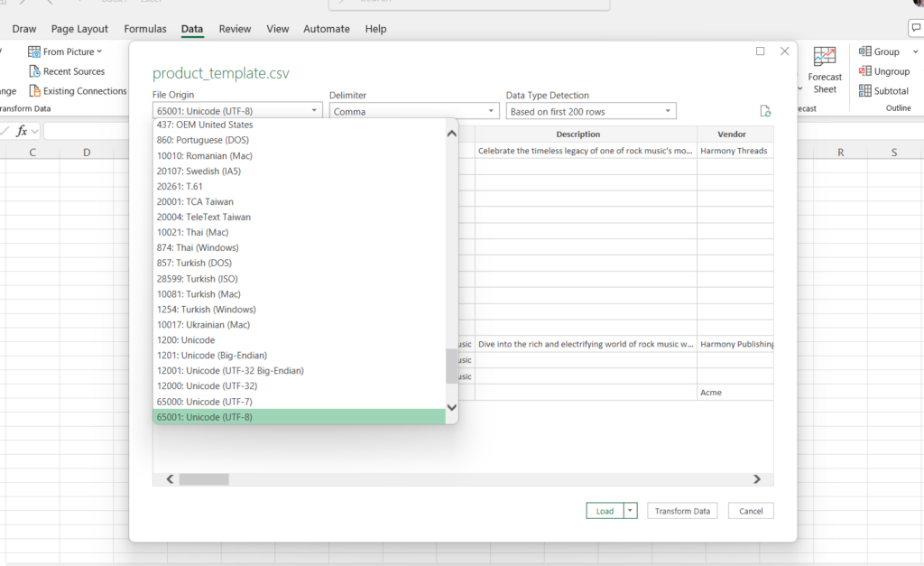
Task: Select 857: Turkish (DOS)
Action: click(x=300, y=263)
